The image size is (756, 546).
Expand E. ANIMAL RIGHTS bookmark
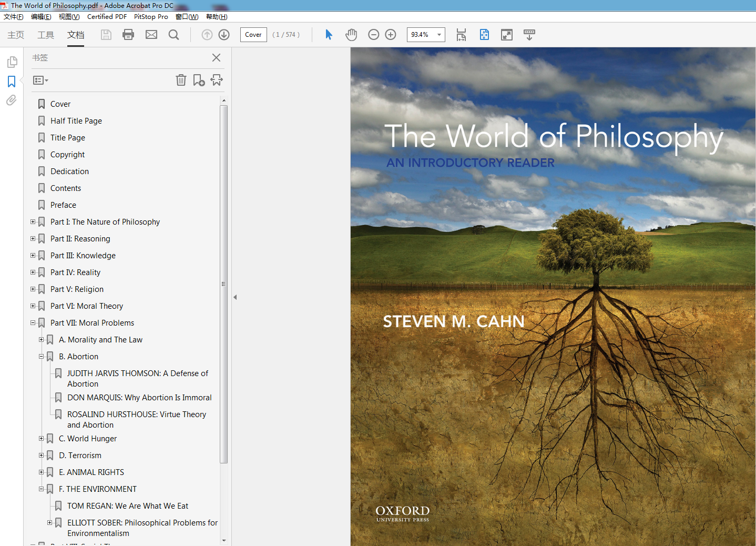point(41,472)
